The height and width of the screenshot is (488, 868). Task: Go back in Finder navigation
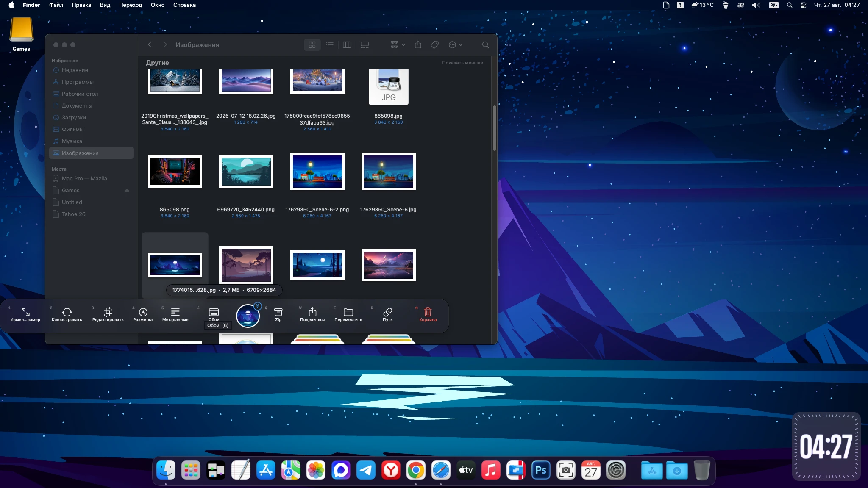150,45
